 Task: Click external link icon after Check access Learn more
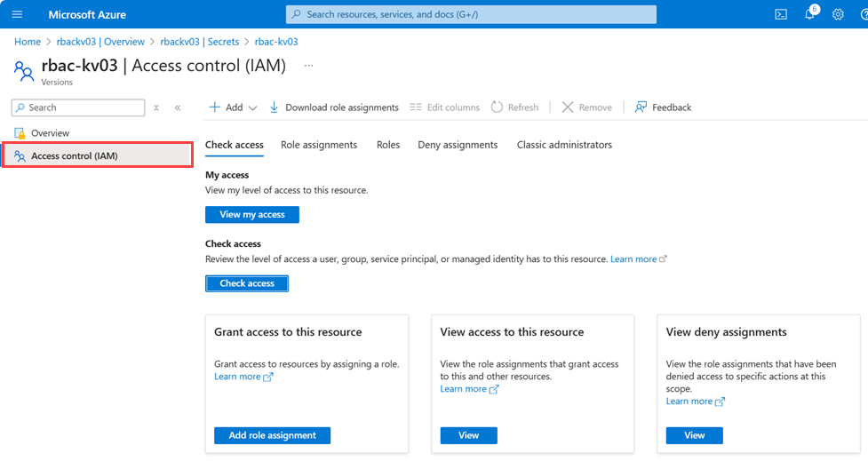pyautogui.click(x=663, y=259)
